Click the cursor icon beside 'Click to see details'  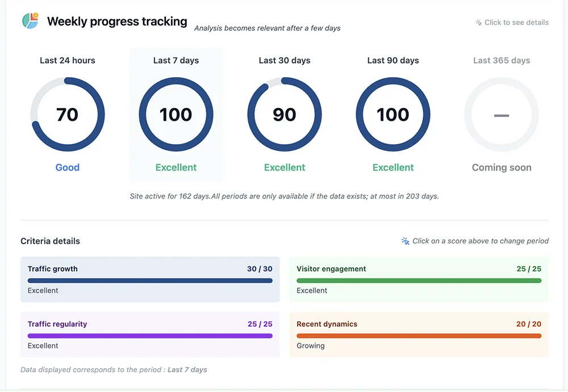point(478,22)
